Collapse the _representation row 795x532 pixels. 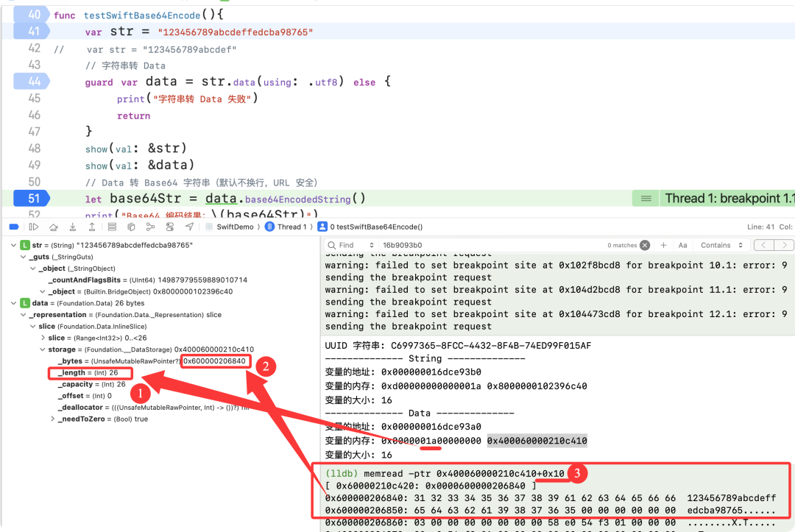click(23, 315)
